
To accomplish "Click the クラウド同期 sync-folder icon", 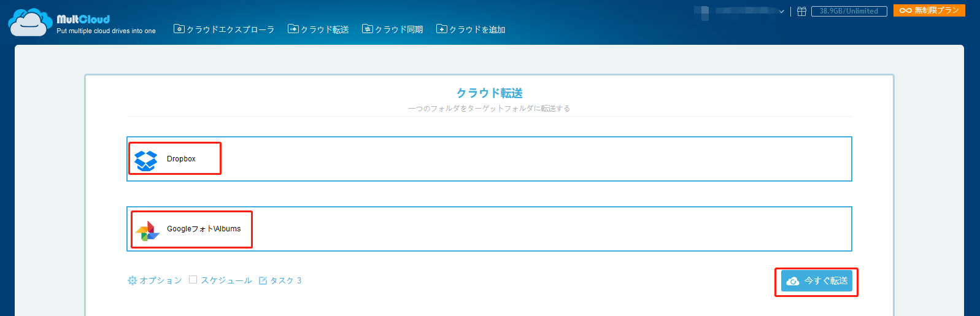I will (x=367, y=29).
